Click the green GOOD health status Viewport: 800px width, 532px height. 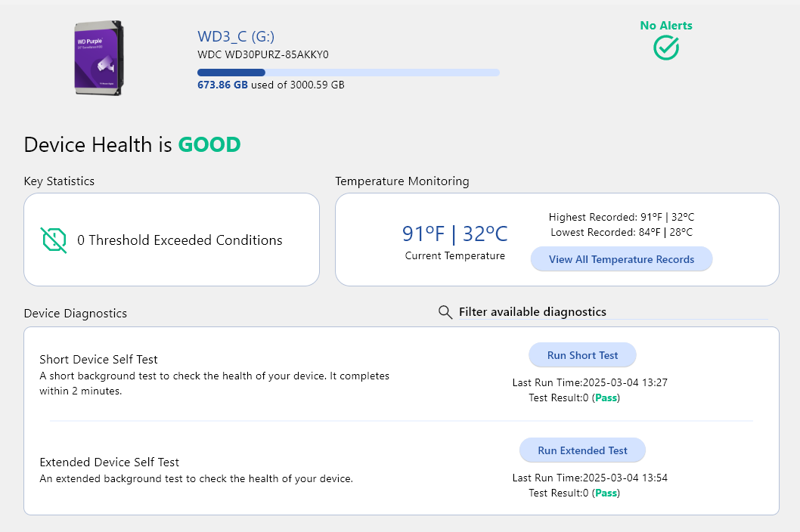click(x=209, y=145)
